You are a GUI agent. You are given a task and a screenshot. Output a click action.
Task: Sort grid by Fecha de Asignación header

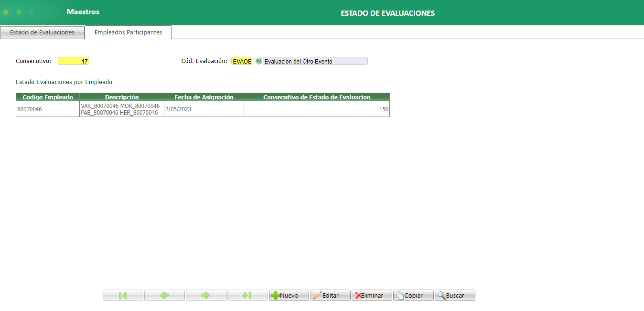(204, 97)
